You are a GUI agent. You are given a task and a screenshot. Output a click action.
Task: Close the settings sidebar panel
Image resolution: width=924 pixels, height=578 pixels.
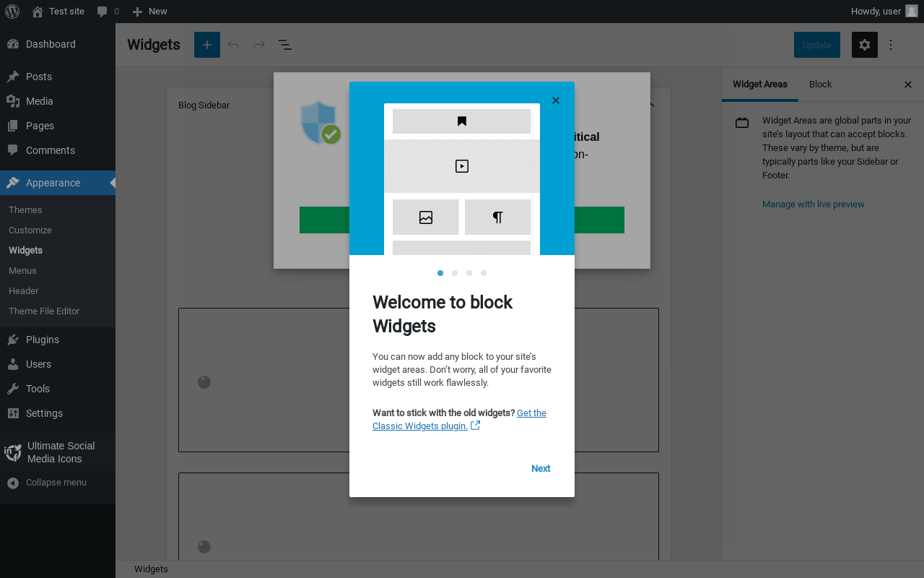pyautogui.click(x=908, y=85)
